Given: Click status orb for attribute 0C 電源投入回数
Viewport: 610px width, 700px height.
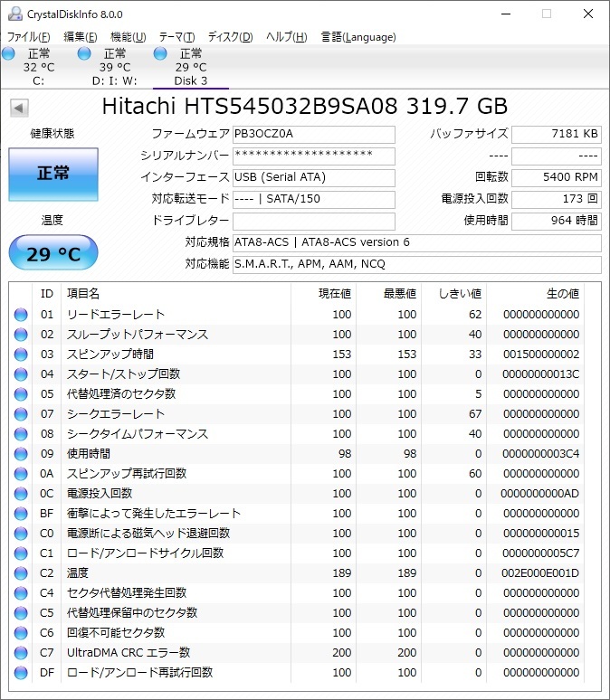Looking at the screenshot, I should (21, 494).
